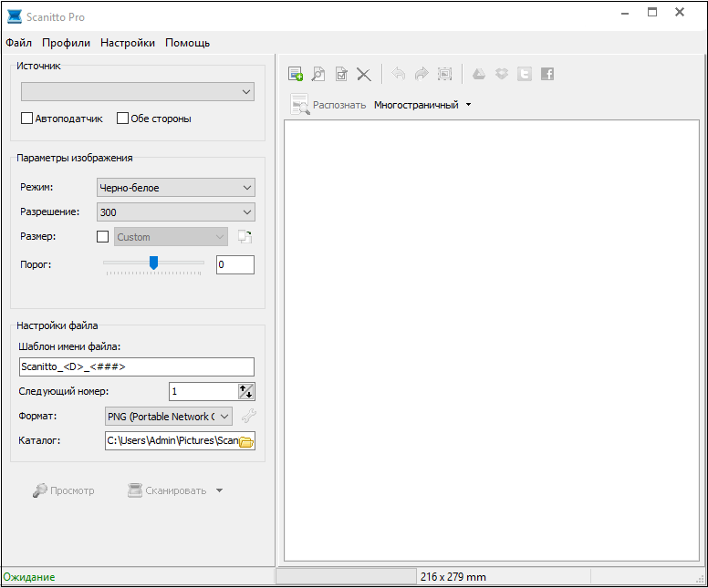
Task: Click the Сканировать button
Action: click(167, 490)
